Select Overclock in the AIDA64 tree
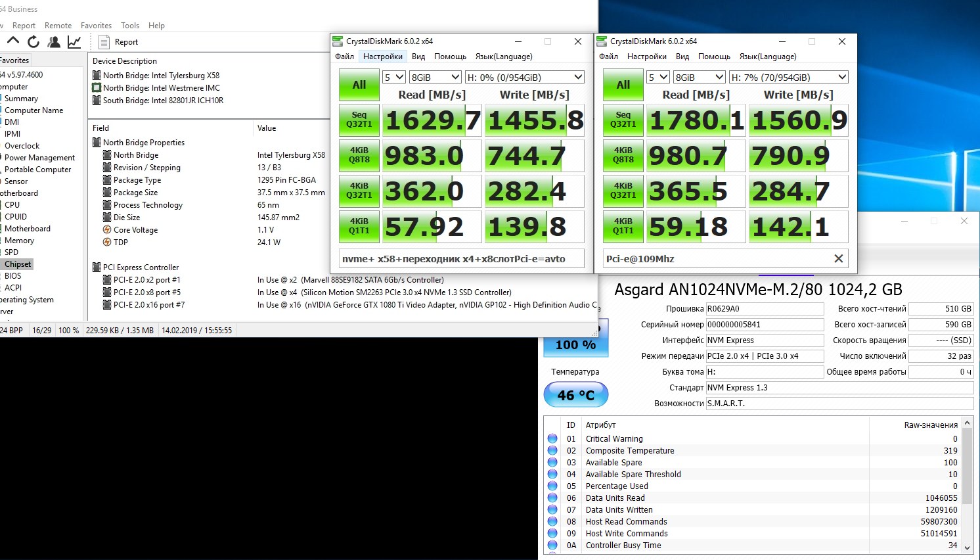 pos(22,146)
